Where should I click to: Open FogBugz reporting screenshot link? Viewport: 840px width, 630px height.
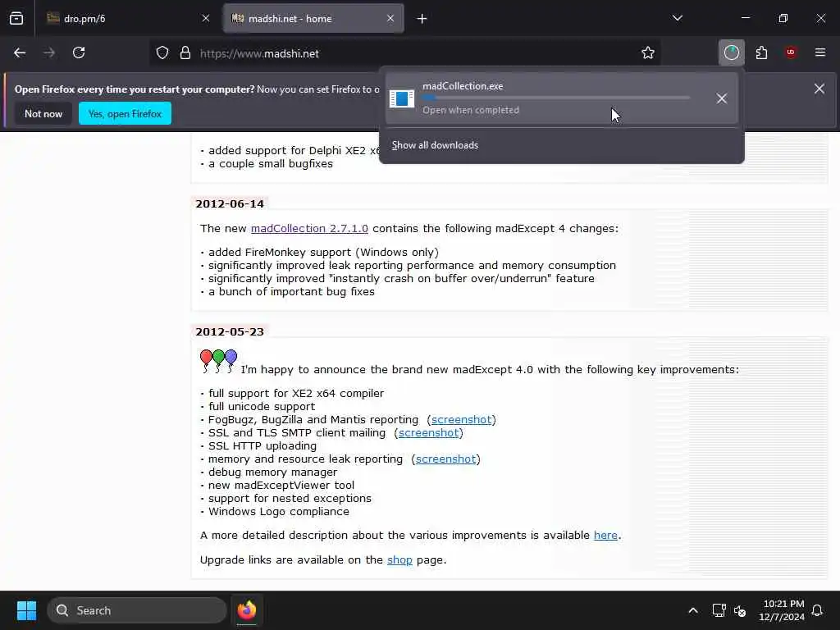point(461,420)
